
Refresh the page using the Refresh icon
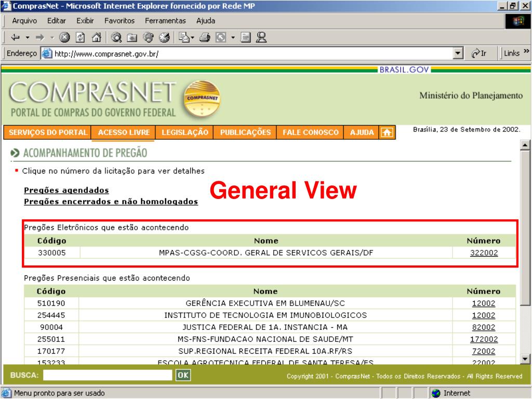click(81, 37)
